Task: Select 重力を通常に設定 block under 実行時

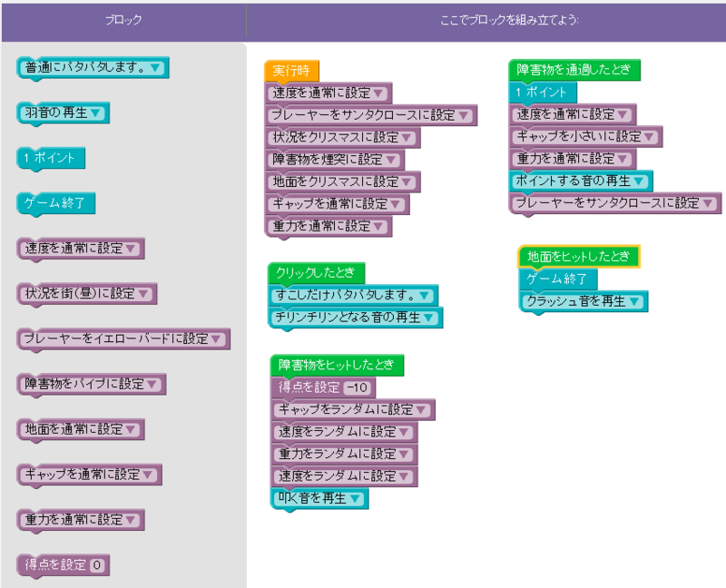Action: [329, 227]
